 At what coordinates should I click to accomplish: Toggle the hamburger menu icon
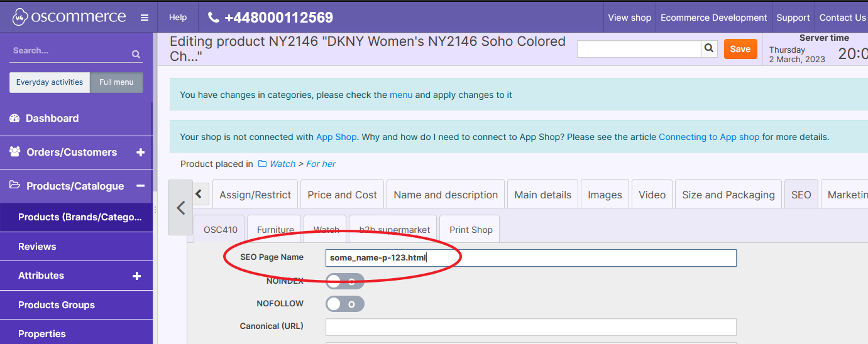coord(145,18)
